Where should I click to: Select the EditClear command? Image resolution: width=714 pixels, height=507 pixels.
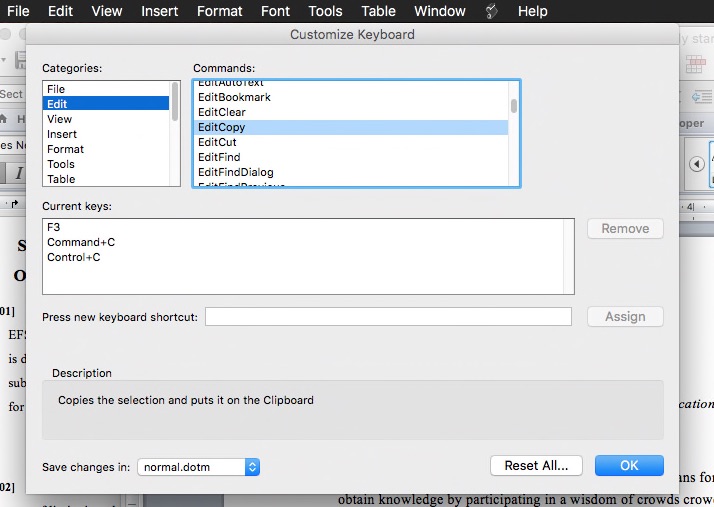351,112
